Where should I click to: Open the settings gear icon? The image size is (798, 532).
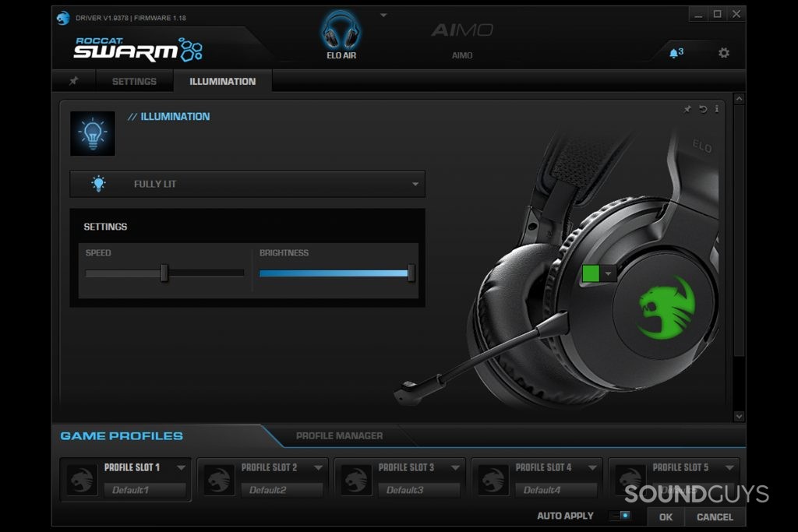coord(724,53)
